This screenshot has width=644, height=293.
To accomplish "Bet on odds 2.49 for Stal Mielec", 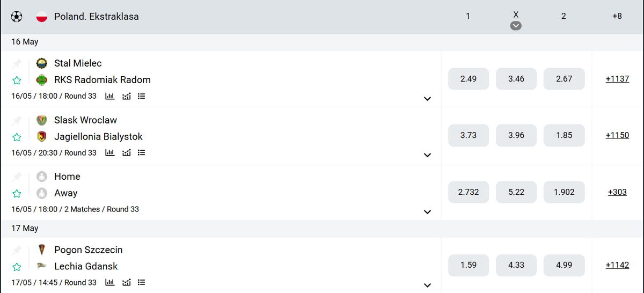I will tap(469, 79).
